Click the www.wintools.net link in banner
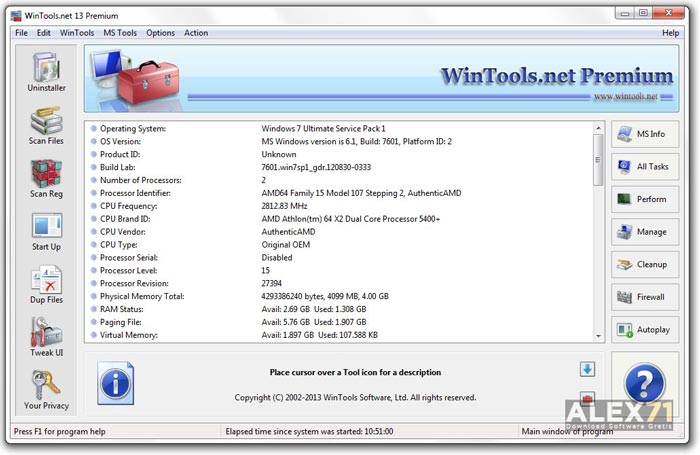The image size is (700, 455). [x=625, y=96]
